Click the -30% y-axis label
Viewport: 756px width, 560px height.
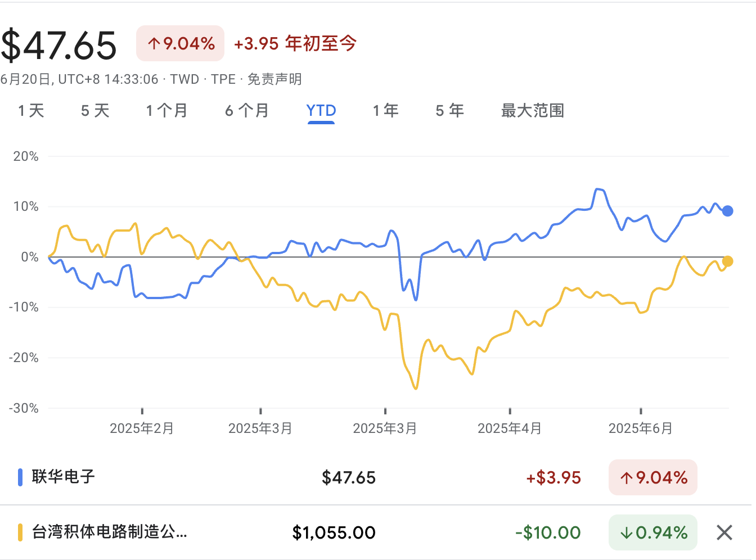coord(24,408)
